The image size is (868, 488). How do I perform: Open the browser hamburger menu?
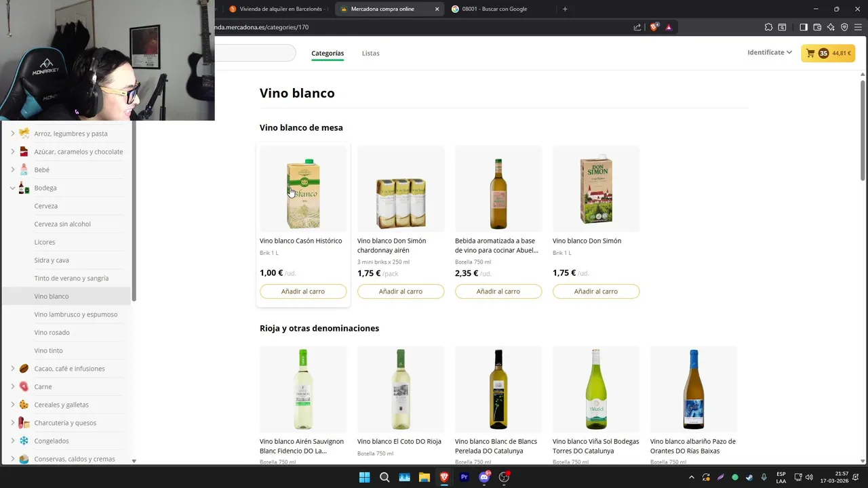coord(858,27)
